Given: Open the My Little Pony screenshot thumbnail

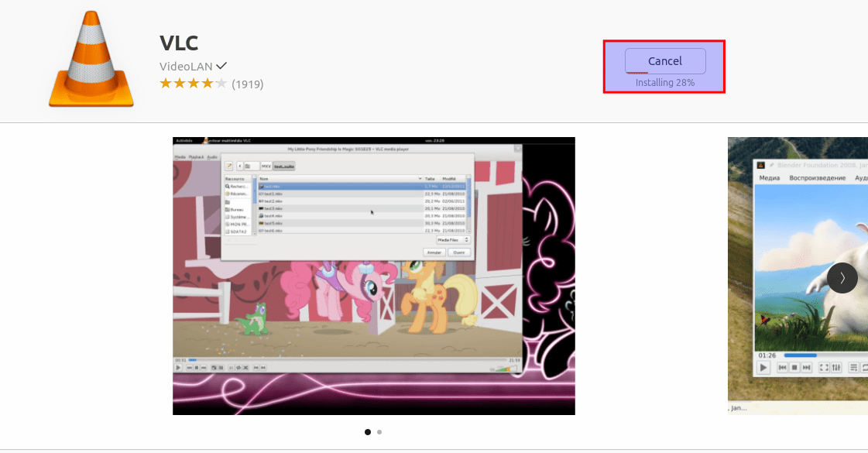Looking at the screenshot, I should pyautogui.click(x=374, y=276).
